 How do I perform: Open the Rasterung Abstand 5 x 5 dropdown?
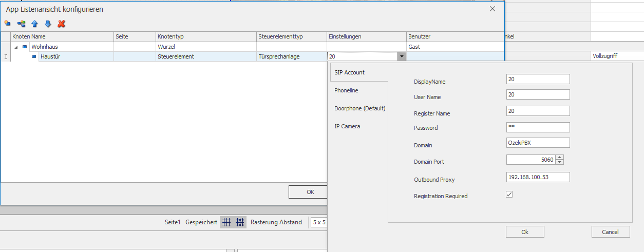tap(318, 223)
